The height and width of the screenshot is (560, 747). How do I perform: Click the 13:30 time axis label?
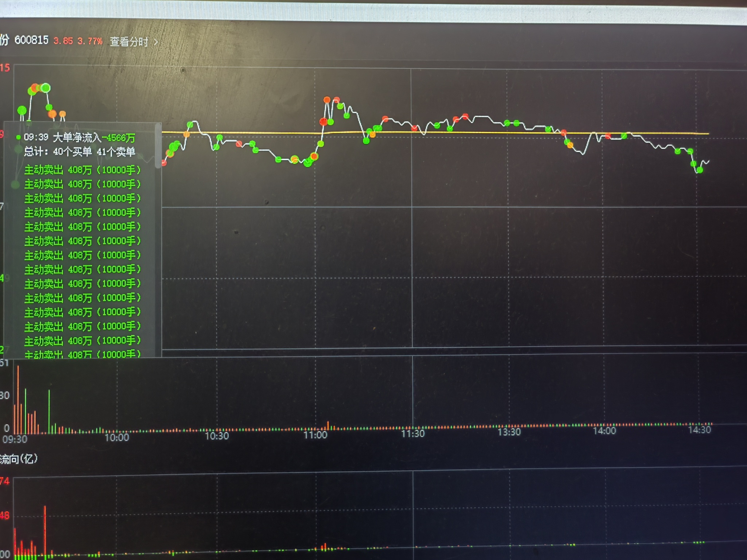(509, 432)
